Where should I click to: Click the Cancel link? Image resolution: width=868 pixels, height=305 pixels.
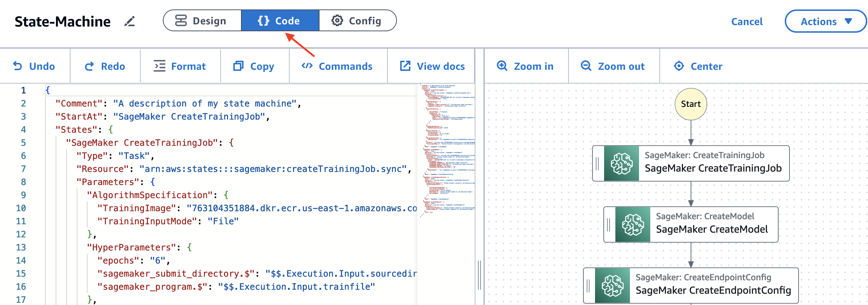tap(747, 21)
